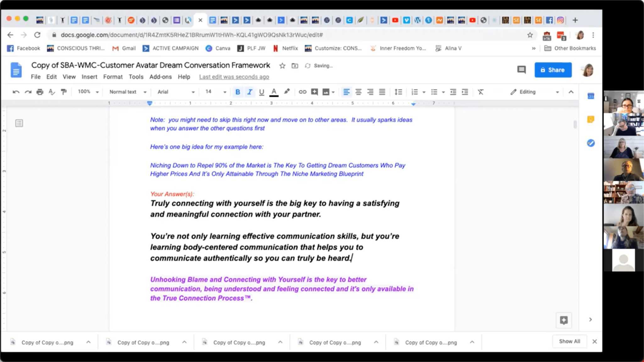The width and height of the screenshot is (644, 362).
Task: Open comment history icon
Action: pos(521,70)
